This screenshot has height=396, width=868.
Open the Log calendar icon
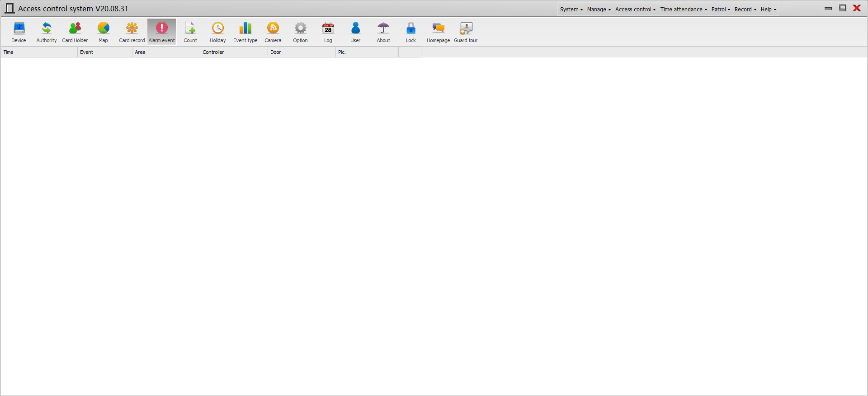click(328, 32)
